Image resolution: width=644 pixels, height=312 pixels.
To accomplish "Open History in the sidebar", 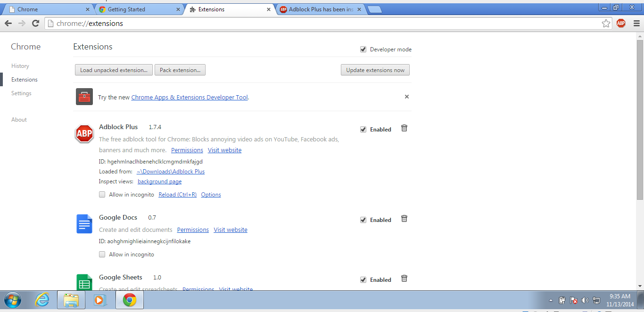I will 20,66.
